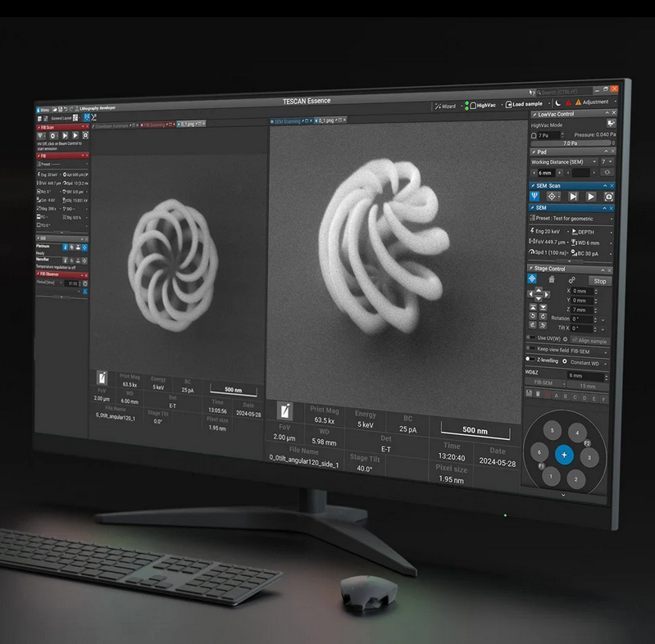Click the acquire image camera icon in SEM Scan
Image resolution: width=655 pixels, height=644 pixels.
click(609, 197)
